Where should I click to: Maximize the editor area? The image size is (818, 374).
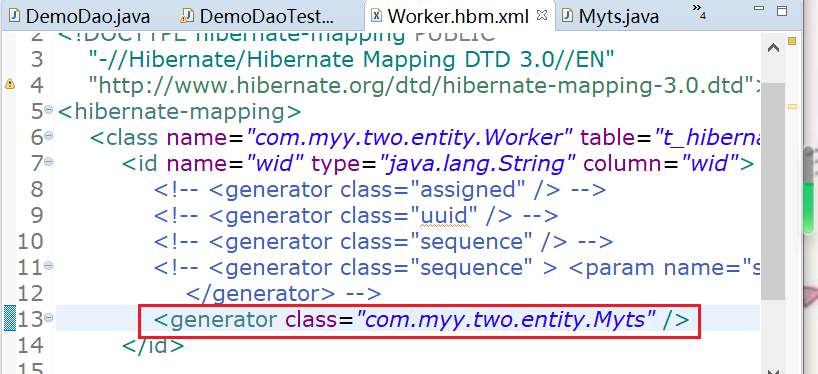781,10
